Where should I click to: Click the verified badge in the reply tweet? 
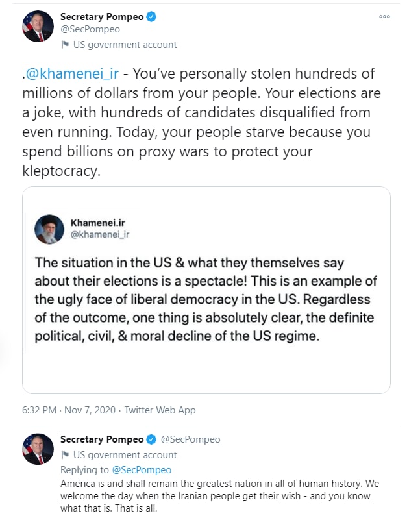(x=151, y=439)
